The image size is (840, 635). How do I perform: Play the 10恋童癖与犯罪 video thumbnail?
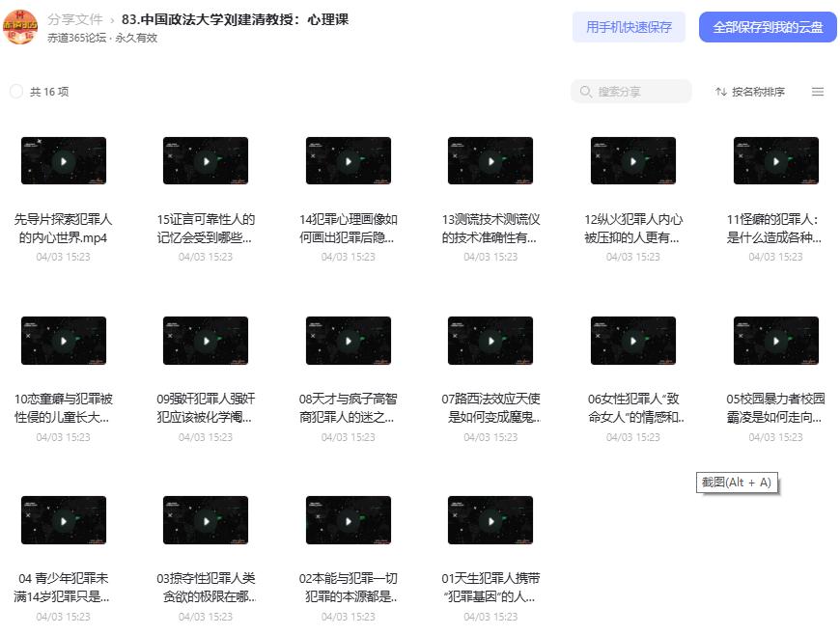click(x=64, y=341)
